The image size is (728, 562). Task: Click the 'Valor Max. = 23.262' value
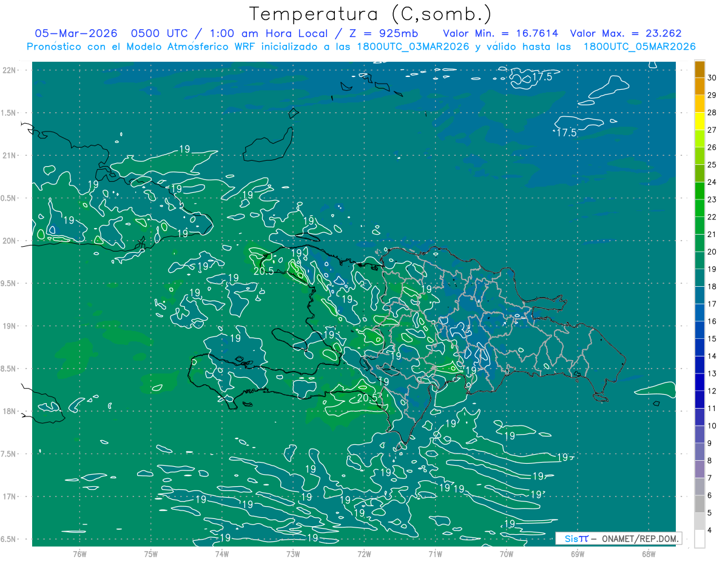pyautogui.click(x=626, y=33)
